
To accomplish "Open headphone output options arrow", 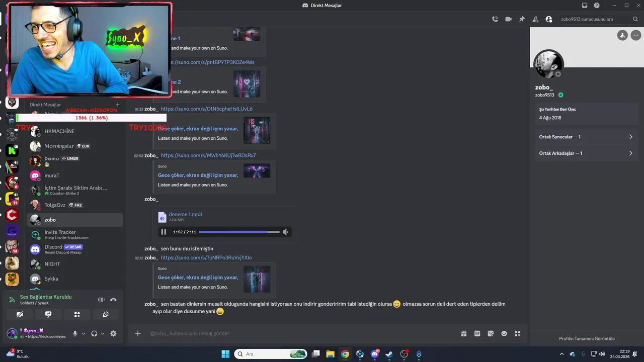I will (103, 333).
